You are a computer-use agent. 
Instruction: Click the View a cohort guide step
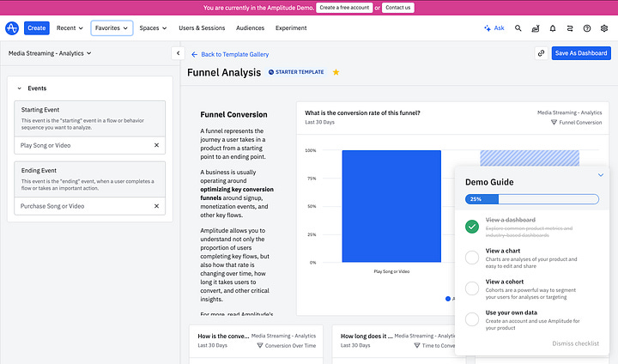click(530, 288)
